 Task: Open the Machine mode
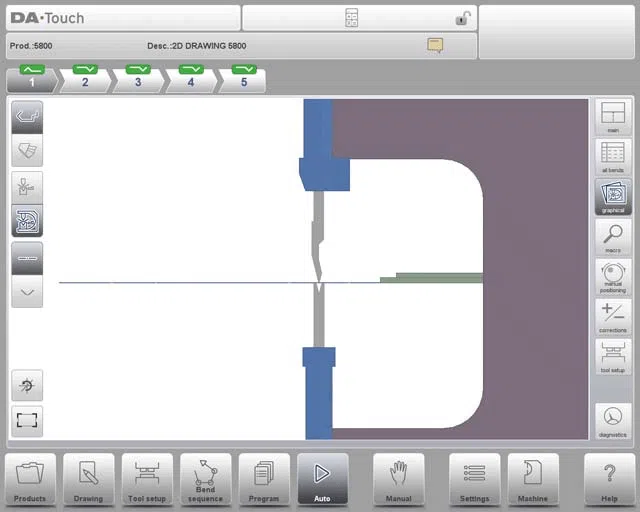coord(533,479)
